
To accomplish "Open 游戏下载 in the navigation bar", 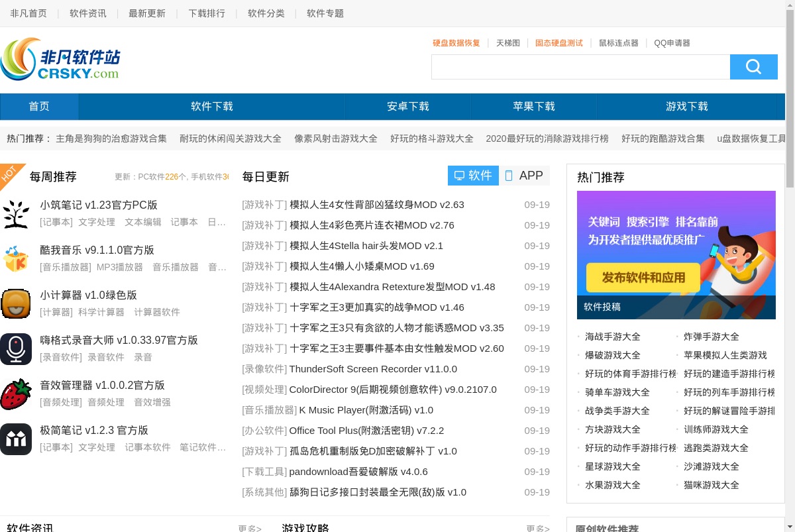I will click(687, 107).
